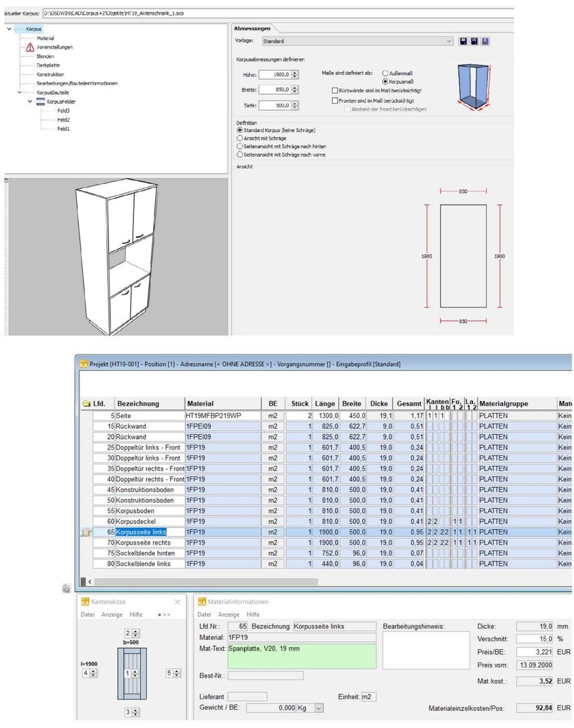Click the green Mat-Text field
The width and height of the screenshot is (574, 728).
302,656
